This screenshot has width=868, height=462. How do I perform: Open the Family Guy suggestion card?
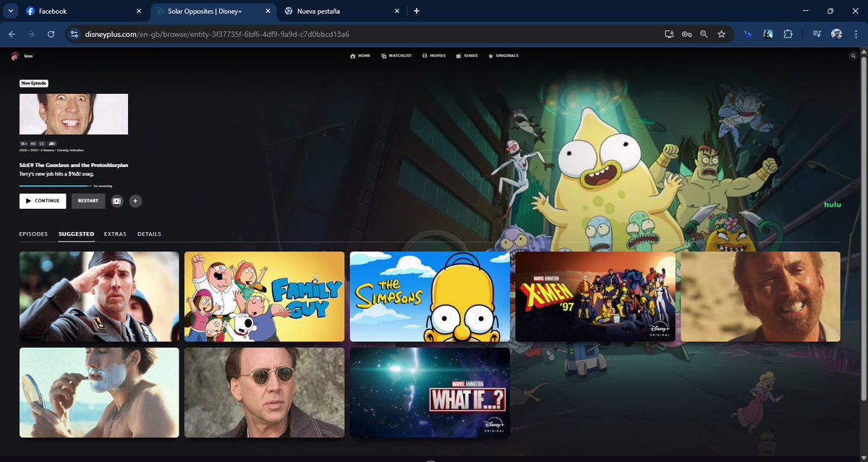264,296
